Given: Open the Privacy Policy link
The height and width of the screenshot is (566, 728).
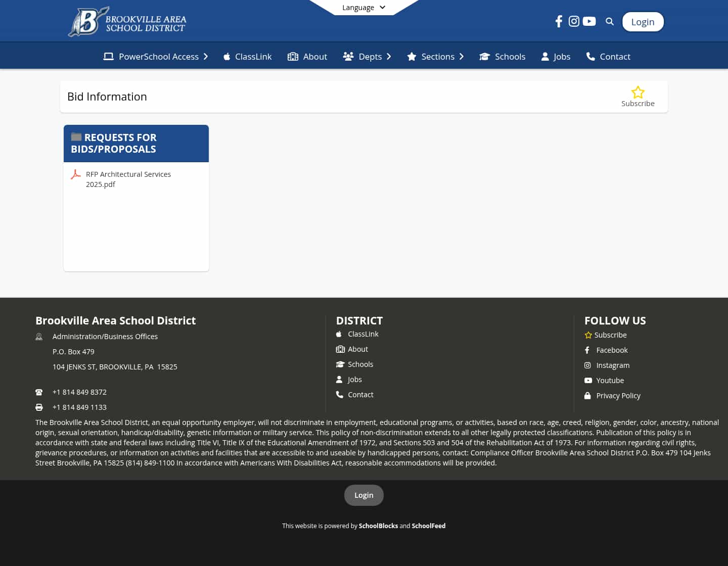Looking at the screenshot, I should (x=618, y=396).
